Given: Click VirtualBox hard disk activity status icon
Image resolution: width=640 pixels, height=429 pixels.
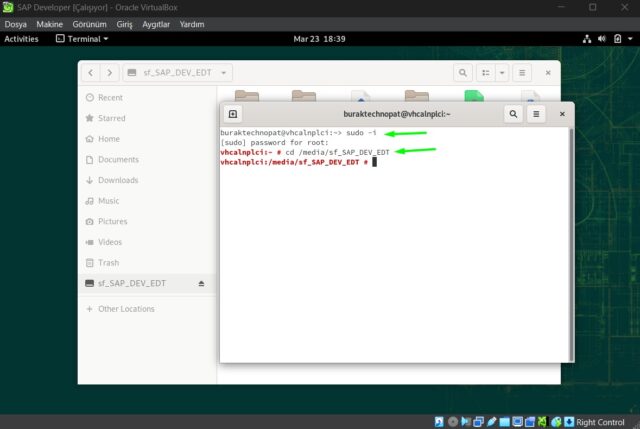Looking at the screenshot, I should pos(439,422).
